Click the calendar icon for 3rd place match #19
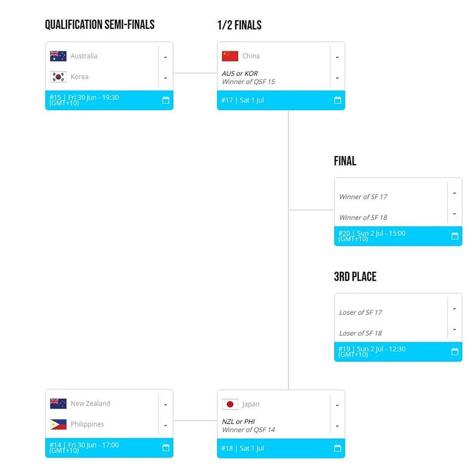Viewport: 476px width, 467px height. click(454, 351)
